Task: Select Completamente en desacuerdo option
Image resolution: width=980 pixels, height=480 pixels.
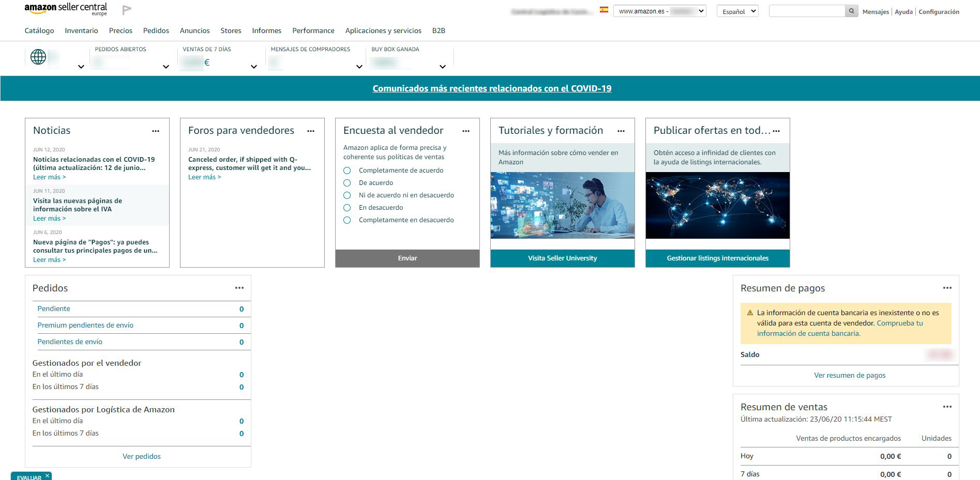Action: tap(347, 220)
